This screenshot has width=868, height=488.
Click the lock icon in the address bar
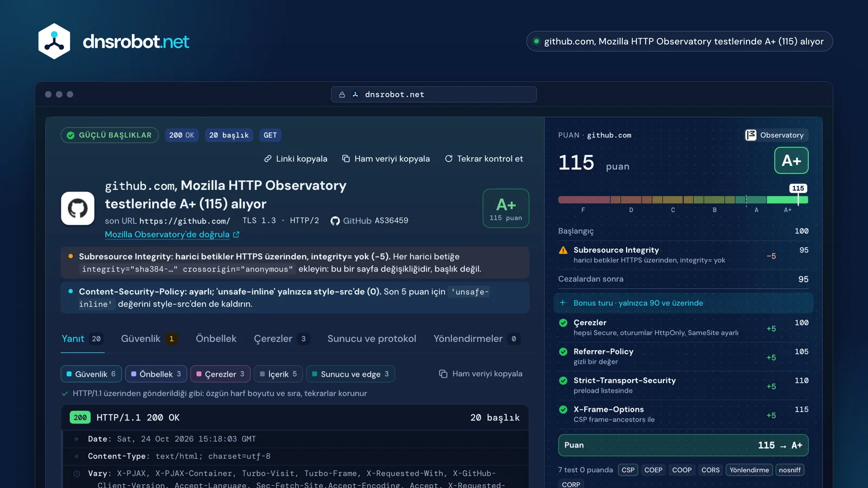[342, 94]
